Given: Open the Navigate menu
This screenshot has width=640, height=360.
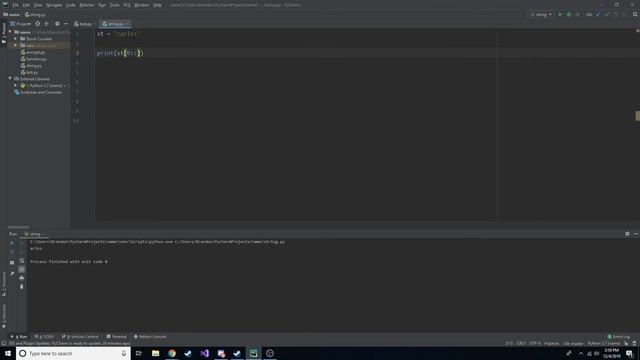Looking at the screenshot, I should (x=54, y=5).
